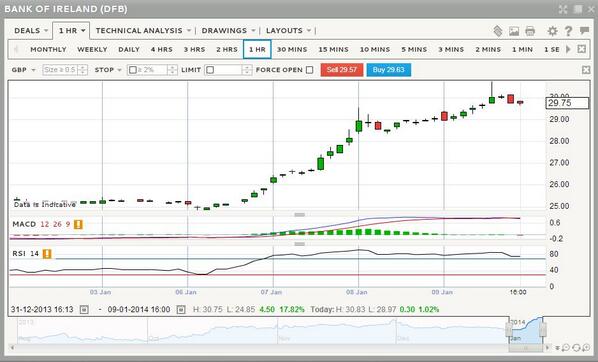The image size is (598, 362).
Task: Click divider handle above RSI panel
Action: (300, 244)
